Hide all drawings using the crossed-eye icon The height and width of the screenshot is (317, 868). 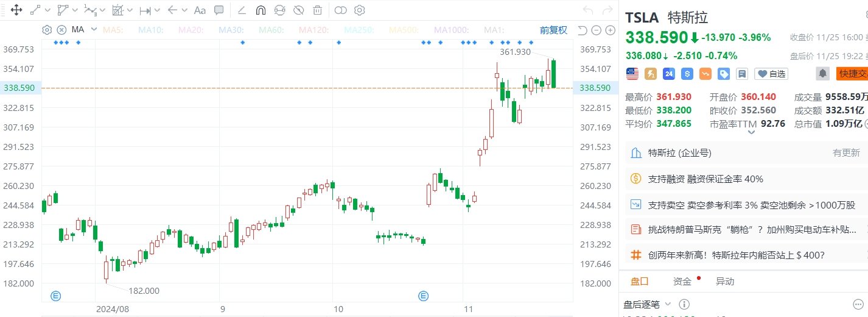tap(298, 10)
